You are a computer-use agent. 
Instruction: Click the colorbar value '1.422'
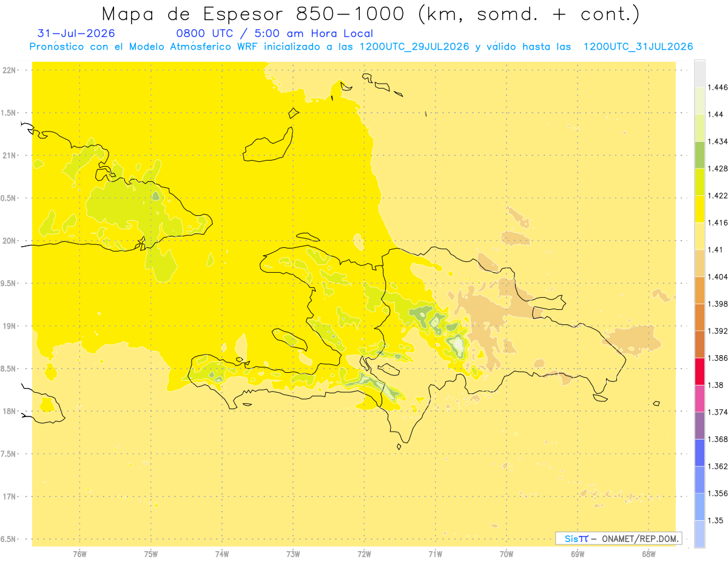tap(718, 195)
